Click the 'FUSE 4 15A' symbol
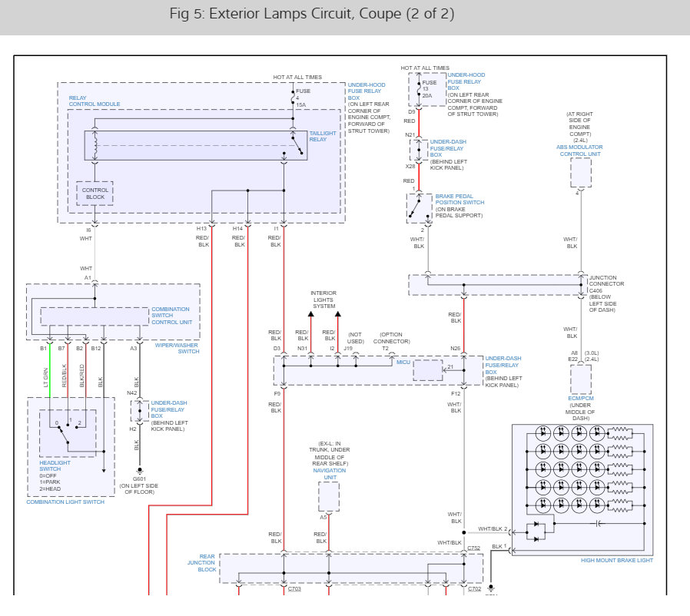The image size is (690, 616). 293,98
